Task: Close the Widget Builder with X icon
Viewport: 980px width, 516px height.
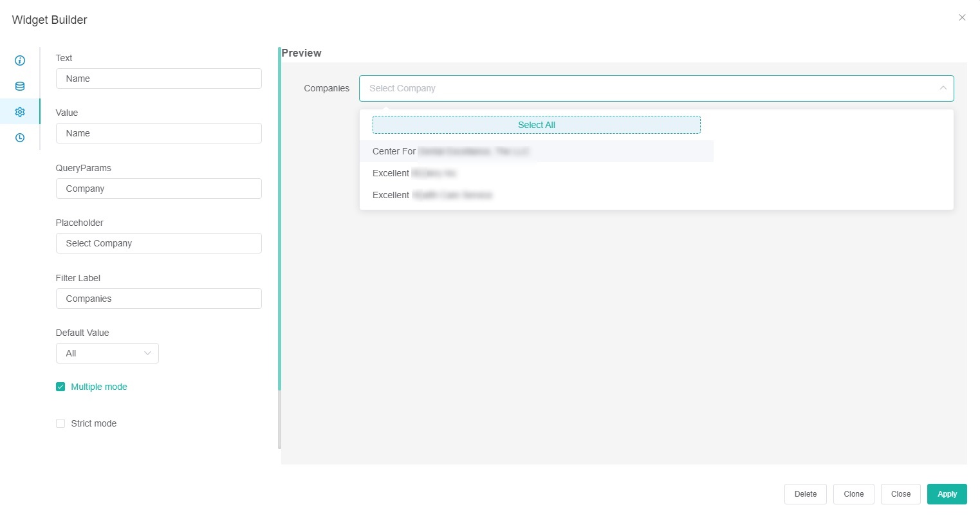Action: (962, 17)
